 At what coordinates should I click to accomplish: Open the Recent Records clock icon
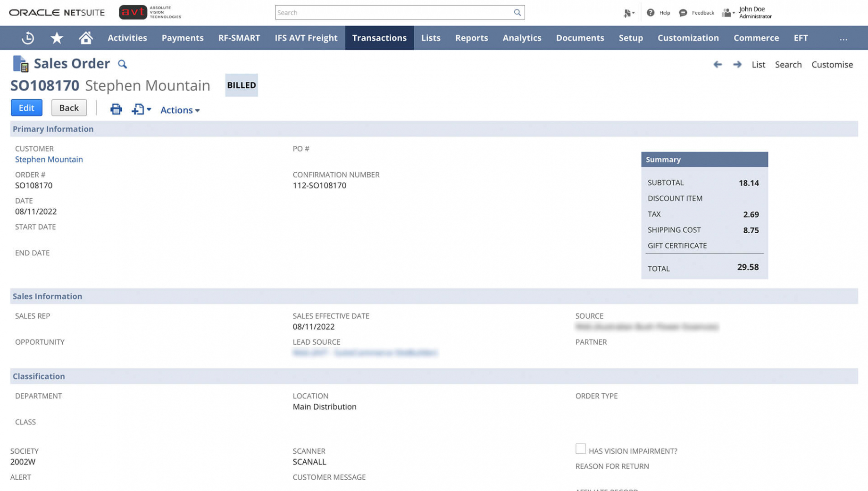tap(28, 38)
